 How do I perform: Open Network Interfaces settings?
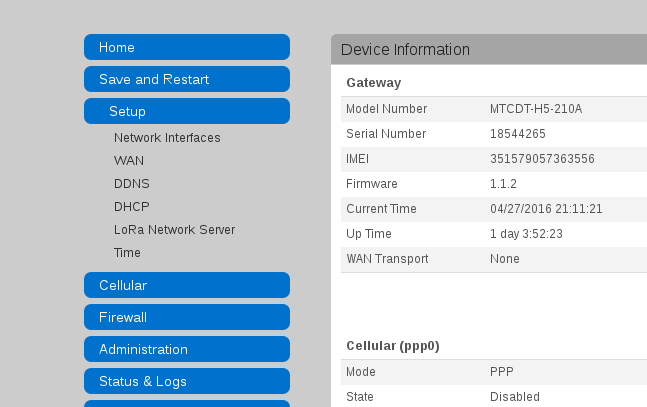(167, 137)
